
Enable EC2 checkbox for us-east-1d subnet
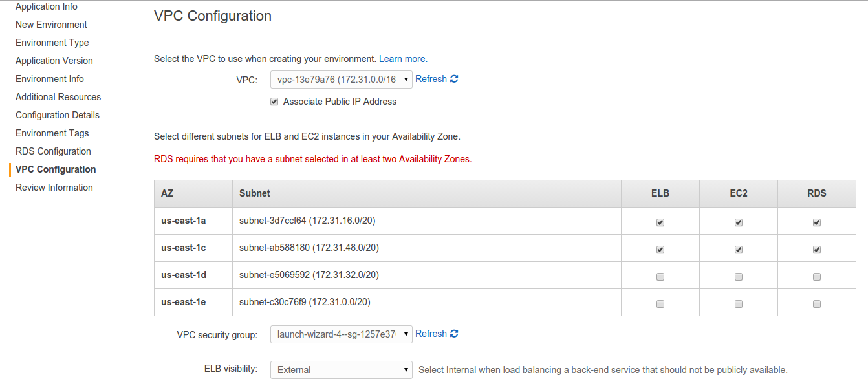[738, 276]
